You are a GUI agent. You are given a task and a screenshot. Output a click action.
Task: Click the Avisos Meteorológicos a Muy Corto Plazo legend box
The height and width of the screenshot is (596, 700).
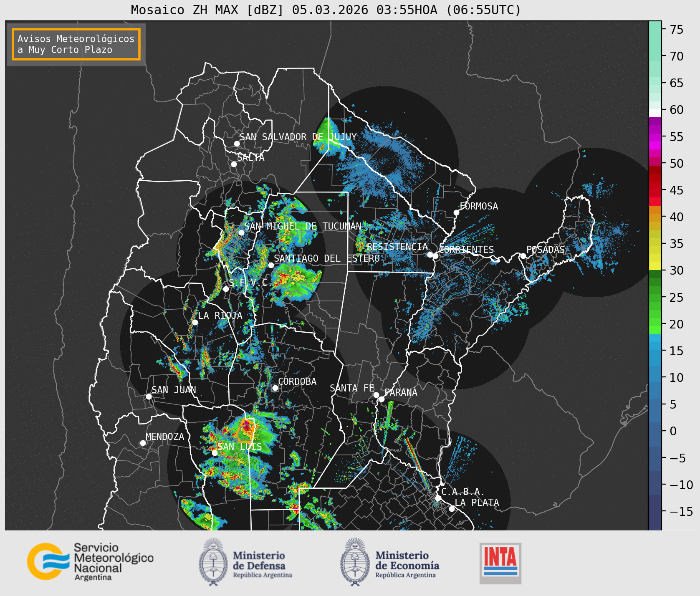pyautogui.click(x=76, y=44)
